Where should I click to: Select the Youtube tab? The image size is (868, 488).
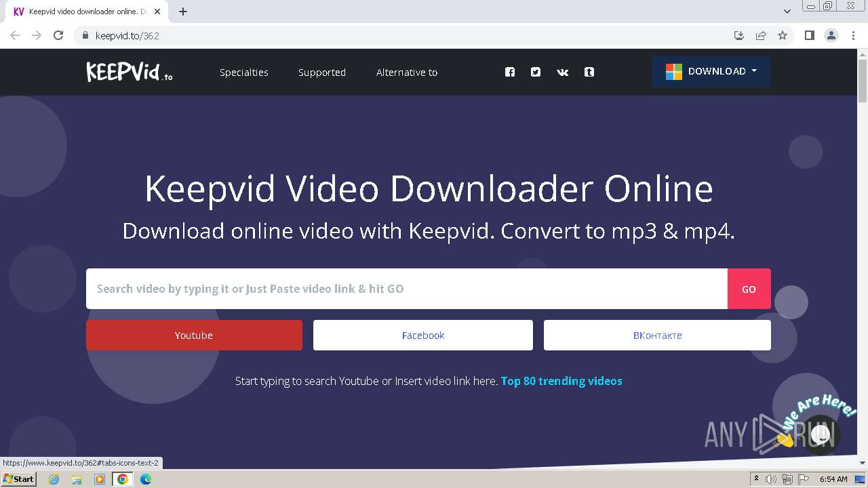pyautogui.click(x=194, y=335)
